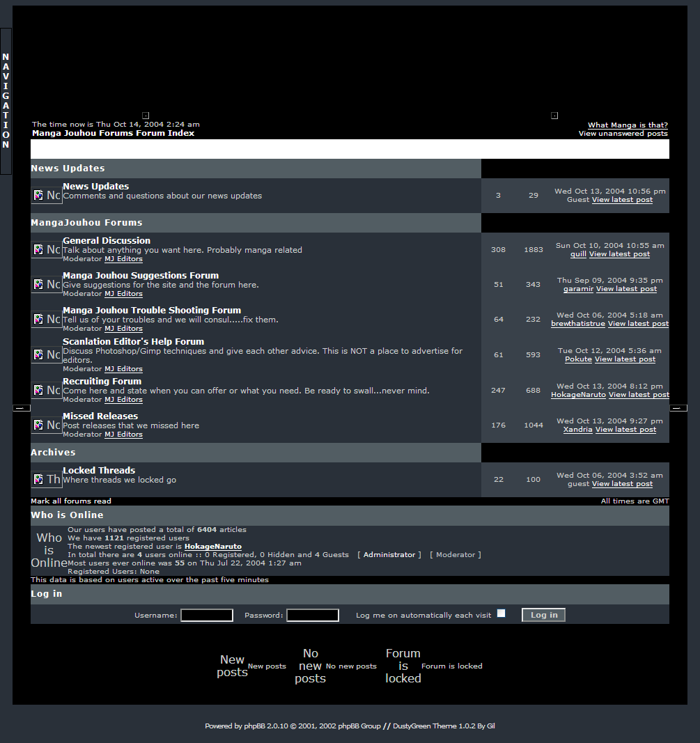Image resolution: width=700 pixels, height=743 pixels.
Task: Click the Username input field
Action: click(207, 615)
